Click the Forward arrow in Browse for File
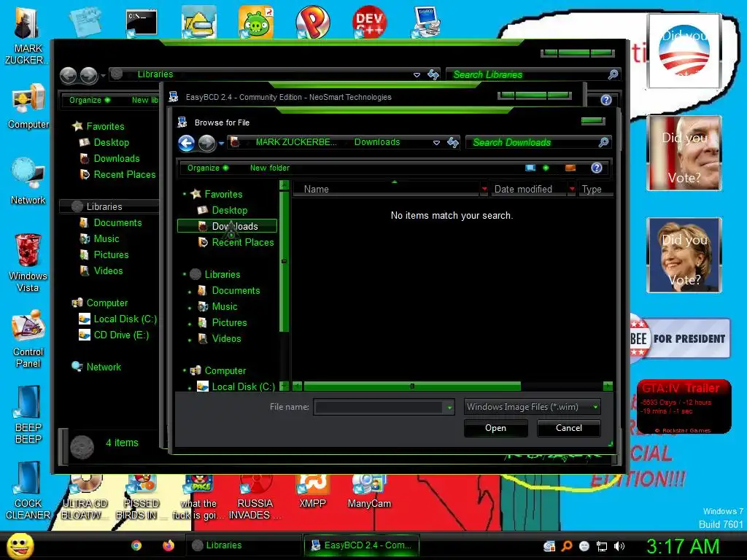Screen dimensions: 747x560 (x=206, y=143)
